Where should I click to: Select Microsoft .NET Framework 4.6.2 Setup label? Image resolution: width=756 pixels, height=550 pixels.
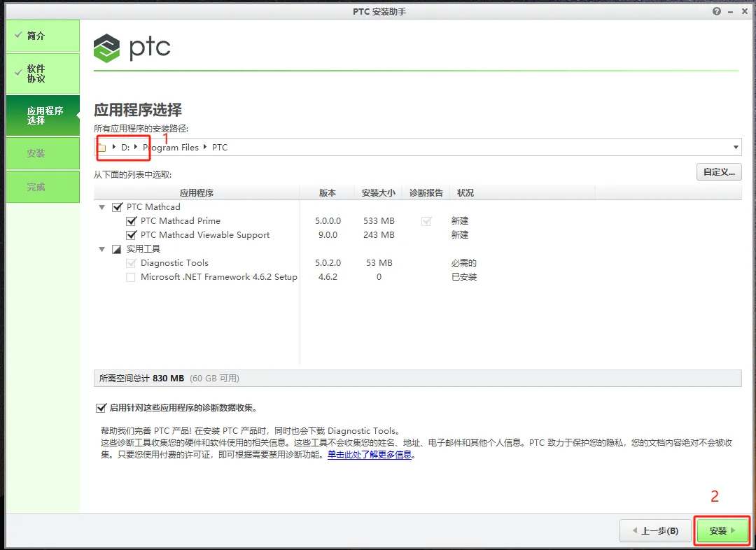219,276
